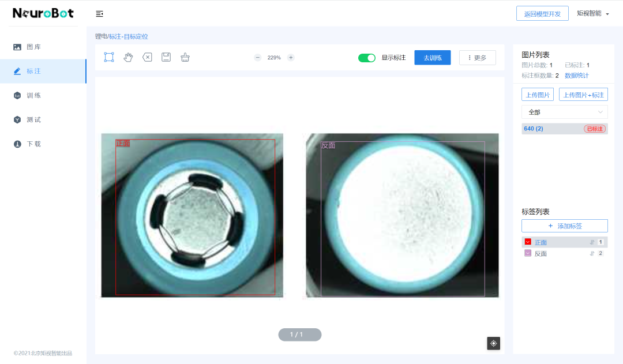Click the delete annotation icon
Screen dimensions: 623x364
pyautogui.click(x=147, y=57)
